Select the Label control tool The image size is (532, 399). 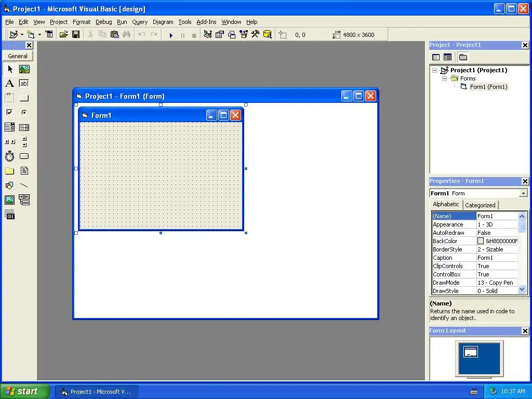point(10,84)
